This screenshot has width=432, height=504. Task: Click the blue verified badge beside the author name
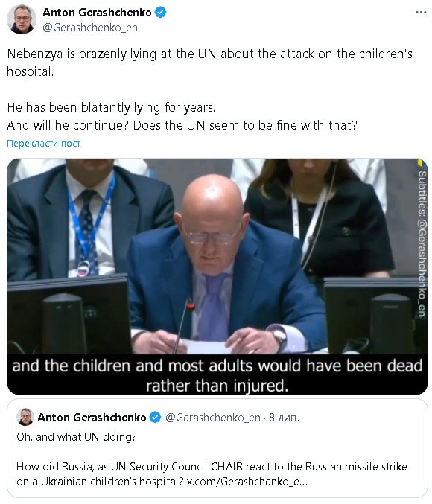coord(161,13)
